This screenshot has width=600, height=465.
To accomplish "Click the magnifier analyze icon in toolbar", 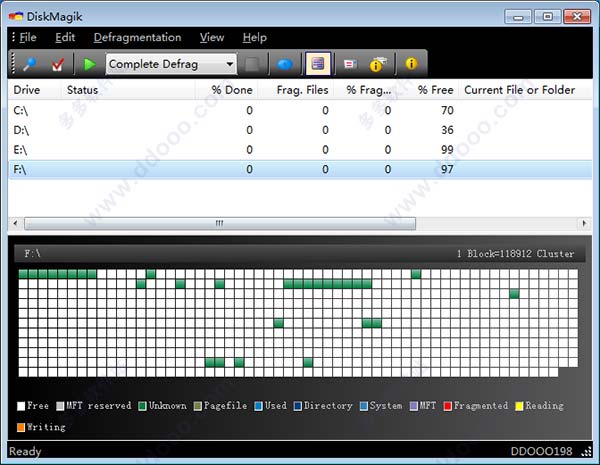I will [30, 64].
